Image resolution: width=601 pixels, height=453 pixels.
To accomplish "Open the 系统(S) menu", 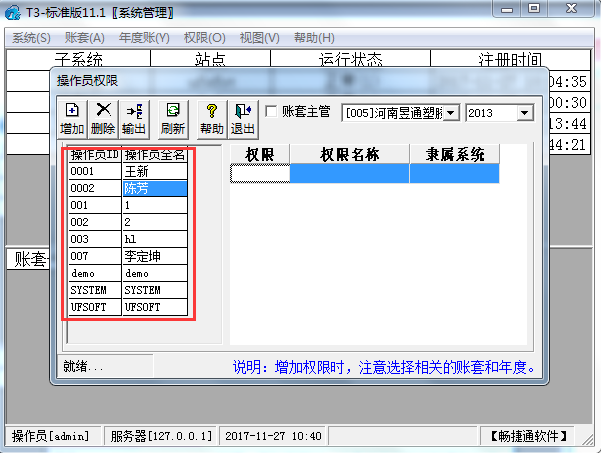I will click(31, 38).
